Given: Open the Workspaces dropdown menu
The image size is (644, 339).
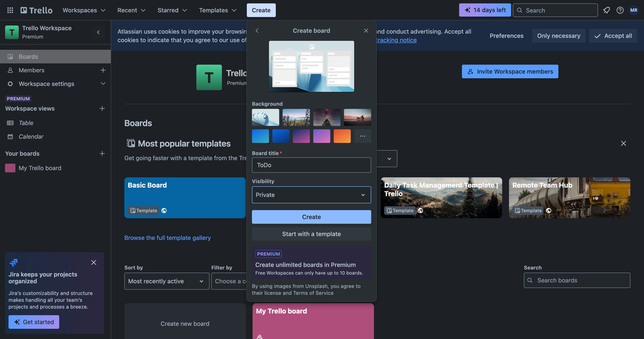Looking at the screenshot, I should (x=84, y=10).
